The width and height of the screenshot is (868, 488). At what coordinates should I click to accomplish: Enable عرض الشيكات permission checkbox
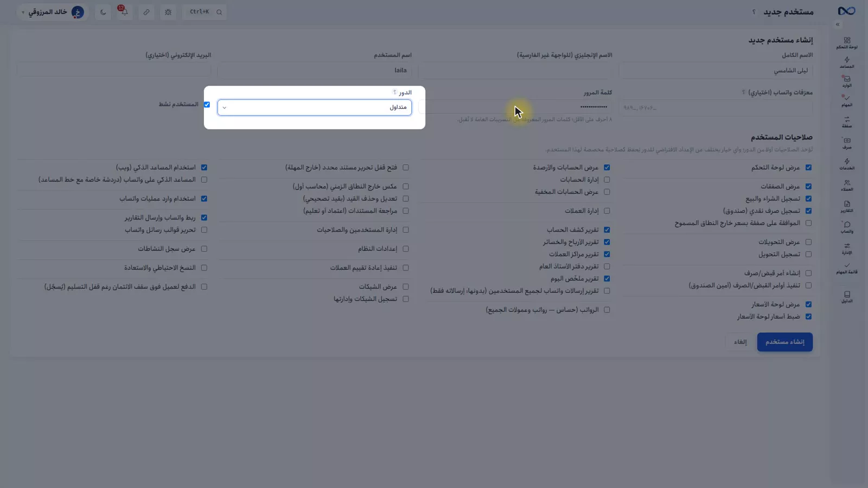405,287
